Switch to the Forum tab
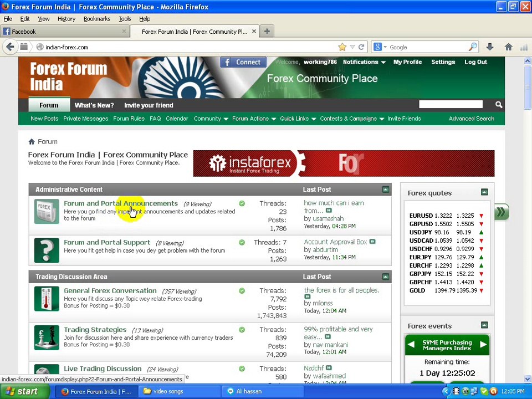The width and height of the screenshot is (532, 399). [x=49, y=105]
